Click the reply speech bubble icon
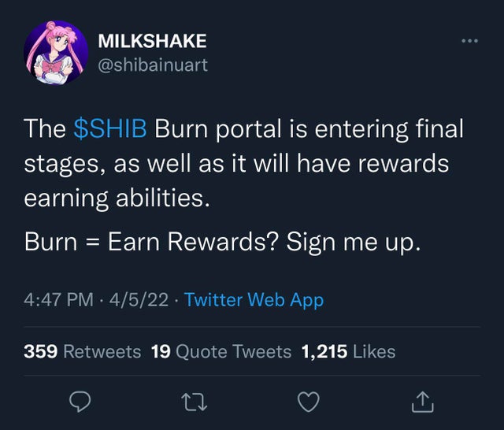 pos(80,402)
